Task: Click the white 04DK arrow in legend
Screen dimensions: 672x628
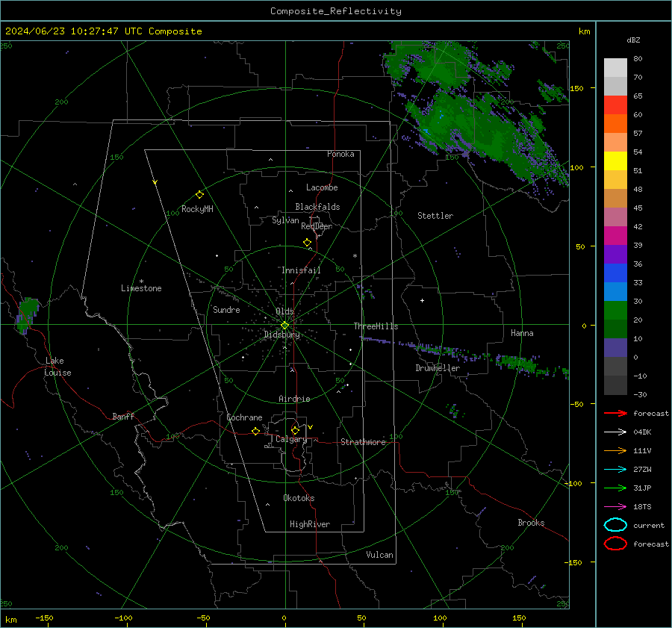Action: click(x=615, y=432)
